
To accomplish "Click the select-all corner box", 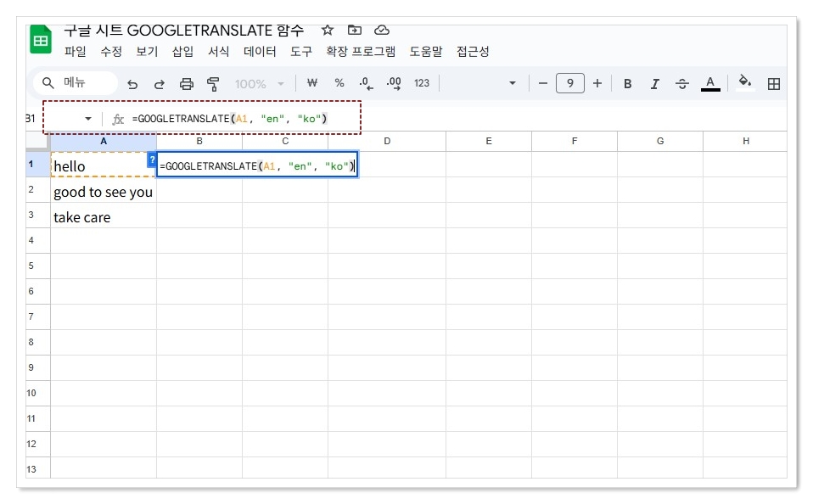I will point(38,141).
